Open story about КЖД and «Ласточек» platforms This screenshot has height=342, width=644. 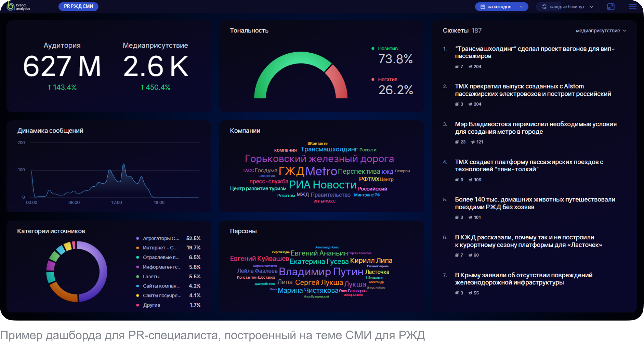click(529, 241)
